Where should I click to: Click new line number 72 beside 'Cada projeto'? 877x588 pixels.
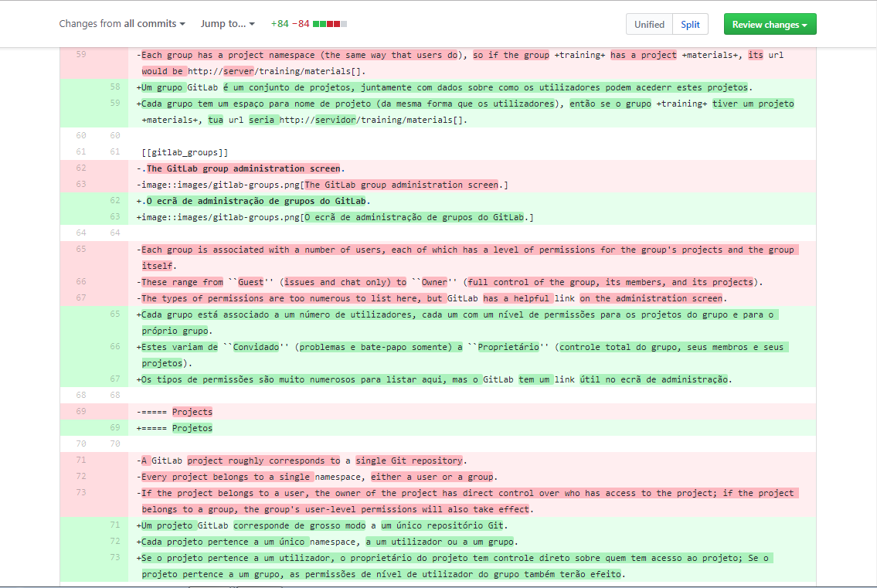(x=114, y=541)
